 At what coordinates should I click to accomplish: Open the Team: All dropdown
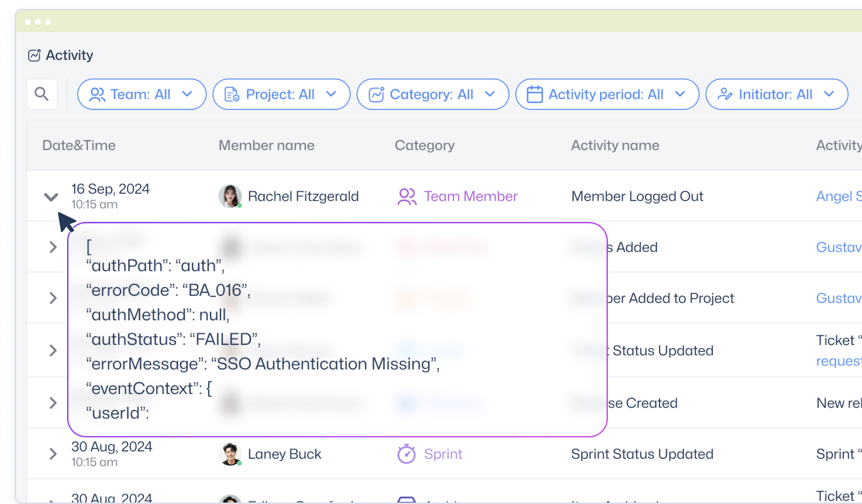(142, 94)
